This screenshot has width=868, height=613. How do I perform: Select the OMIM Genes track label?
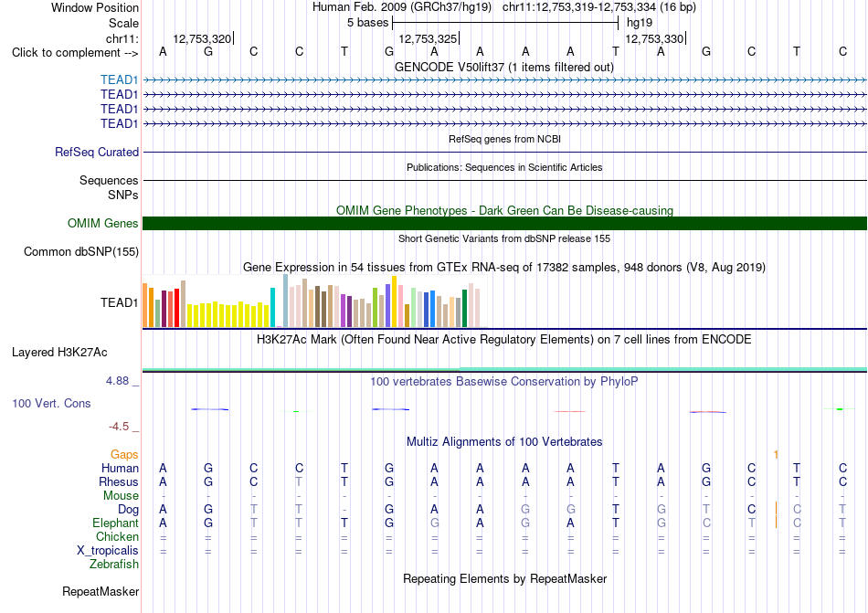coord(103,224)
